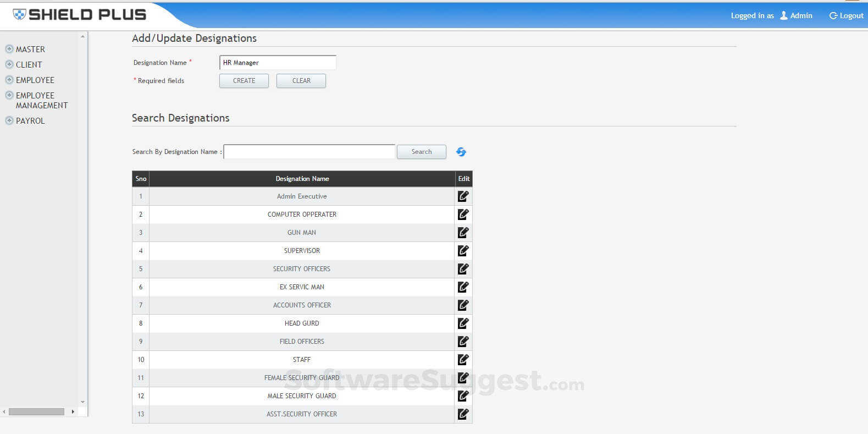Click the CLEAR button
Viewport: 868px width, 434px height.
(301, 81)
